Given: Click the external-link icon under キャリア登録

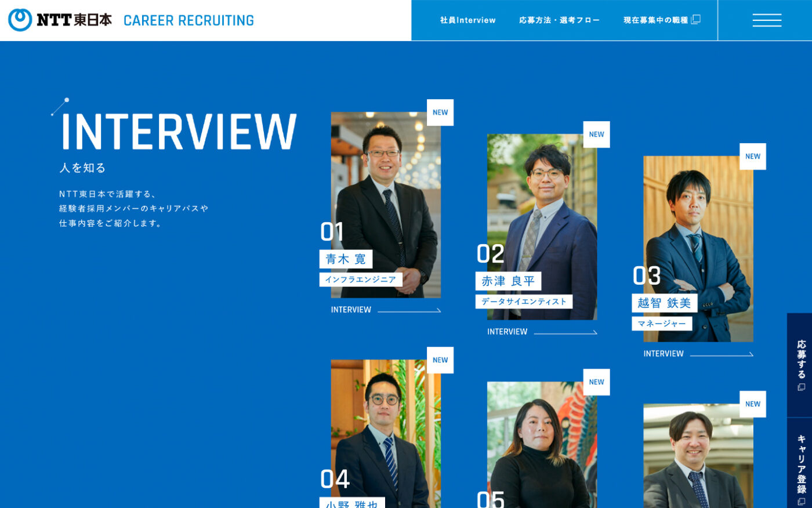Looking at the screenshot, I should tap(801, 502).
